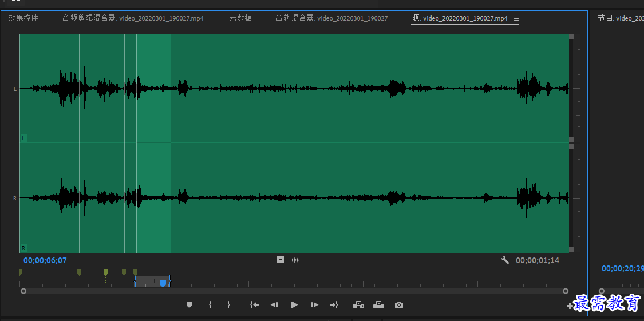Click the second olive marker on the ruler
Viewport: 644px width, 321px height.
[x=79, y=272]
